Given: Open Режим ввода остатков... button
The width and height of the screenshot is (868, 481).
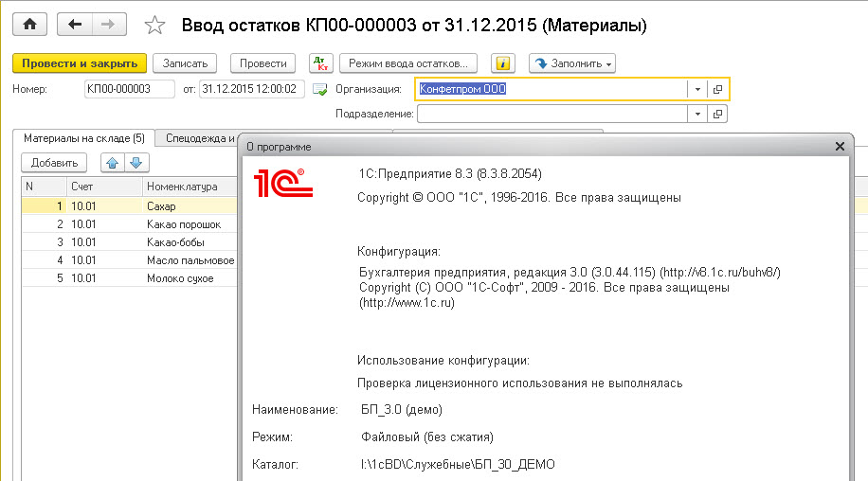Looking at the screenshot, I should (408, 63).
